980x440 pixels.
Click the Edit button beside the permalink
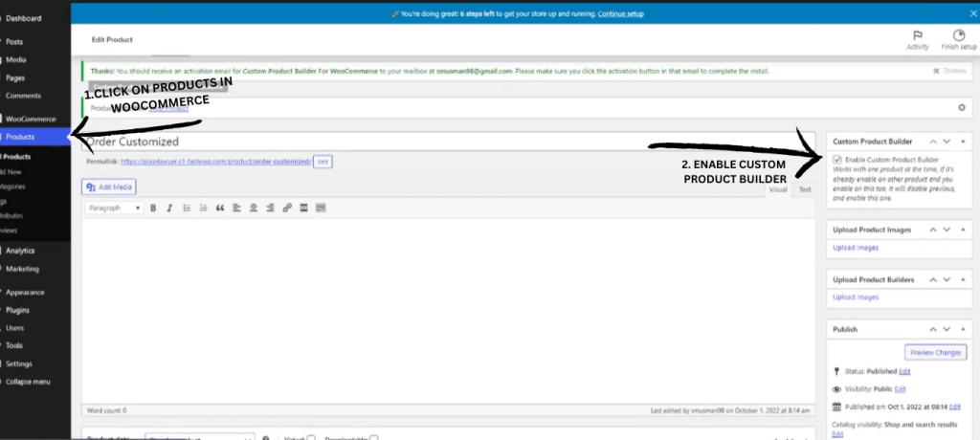pyautogui.click(x=323, y=162)
